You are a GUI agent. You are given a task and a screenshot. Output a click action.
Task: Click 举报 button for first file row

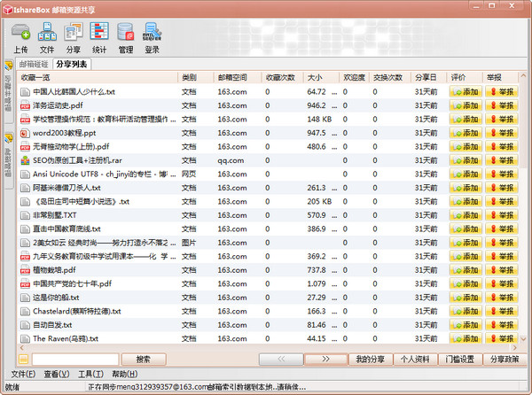[x=503, y=91]
